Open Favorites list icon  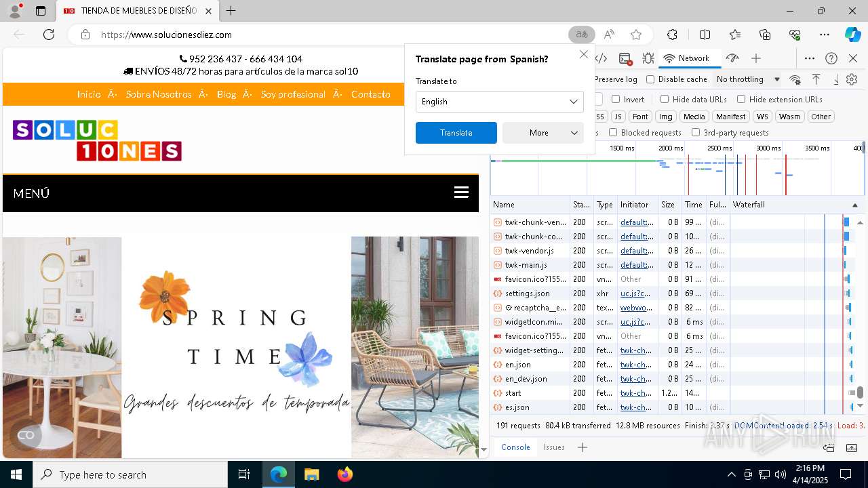tap(735, 35)
